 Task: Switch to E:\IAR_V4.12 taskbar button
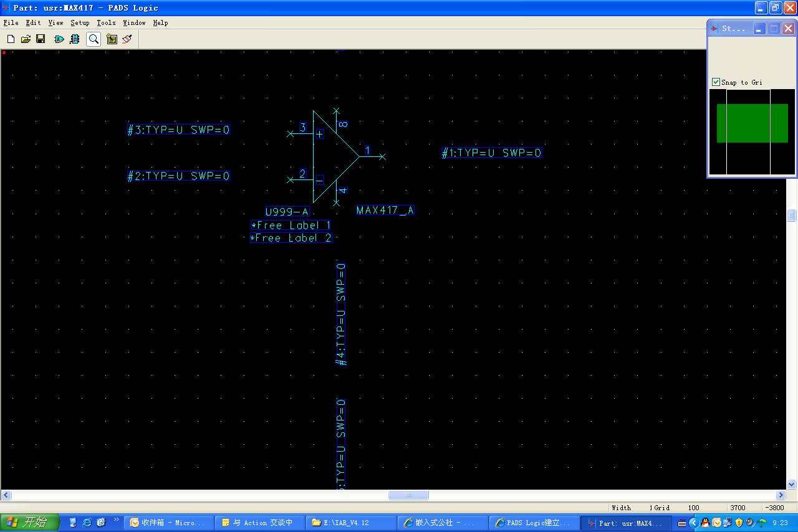click(x=352, y=523)
